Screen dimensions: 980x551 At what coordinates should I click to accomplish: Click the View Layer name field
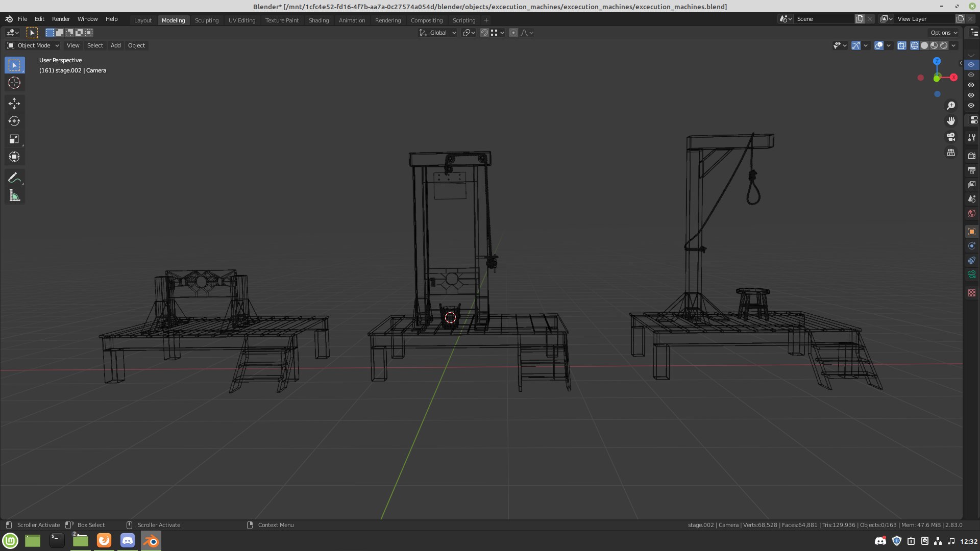pyautogui.click(x=925, y=19)
